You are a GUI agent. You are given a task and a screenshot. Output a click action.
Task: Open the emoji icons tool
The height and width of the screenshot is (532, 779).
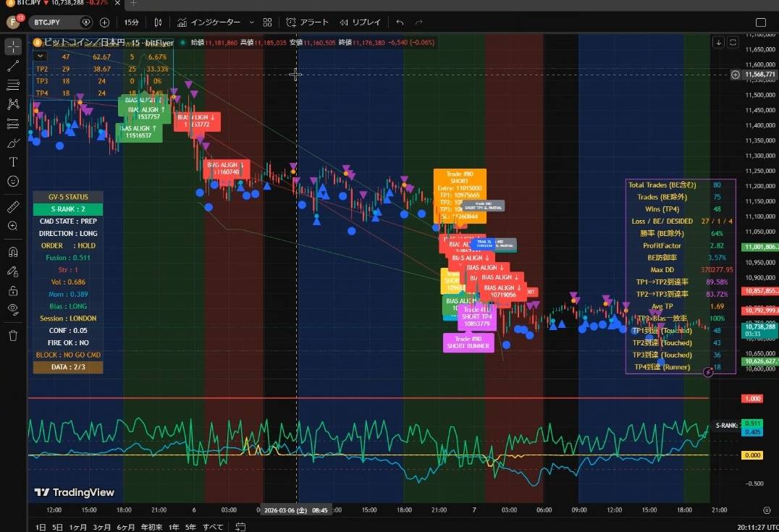pyautogui.click(x=13, y=181)
